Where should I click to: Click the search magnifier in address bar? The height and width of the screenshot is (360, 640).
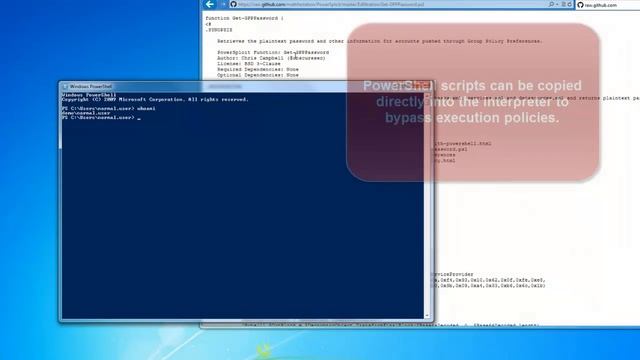click(551, 4)
